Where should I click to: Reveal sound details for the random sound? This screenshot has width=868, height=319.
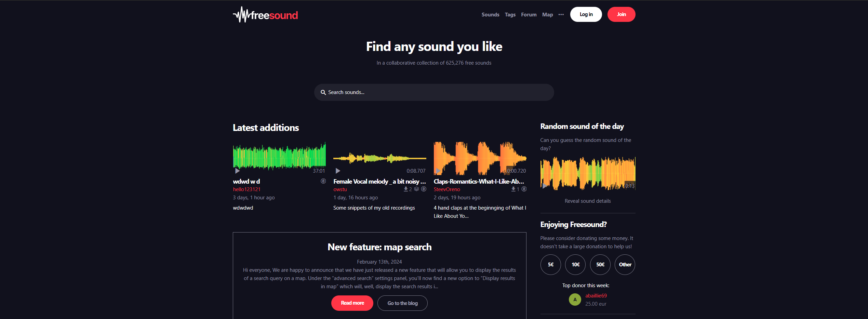tap(587, 201)
